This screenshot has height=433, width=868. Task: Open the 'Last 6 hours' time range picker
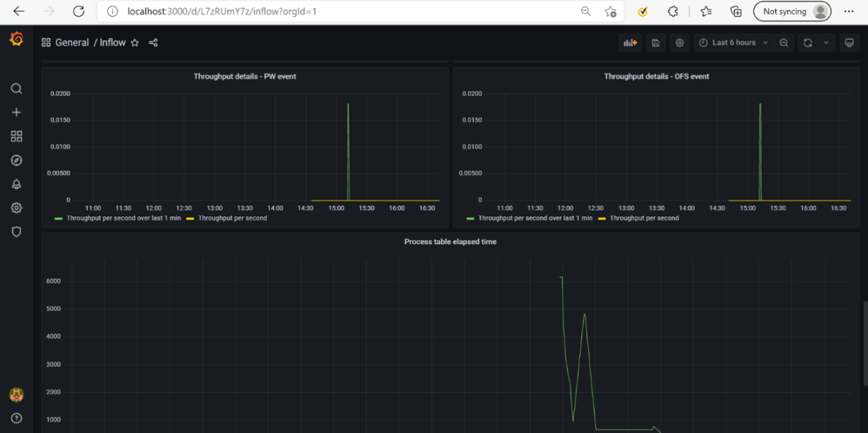tap(733, 43)
